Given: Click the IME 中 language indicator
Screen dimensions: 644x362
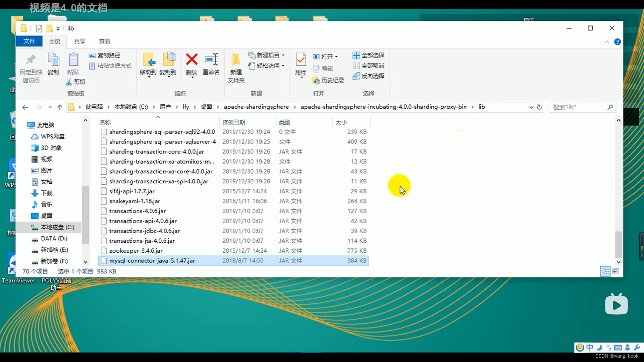Looking at the screenshot, I should (x=590, y=347).
